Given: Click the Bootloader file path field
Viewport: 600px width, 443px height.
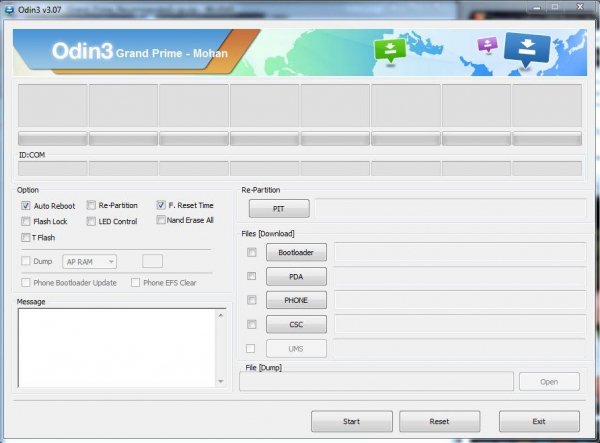Looking at the screenshot, I should click(x=460, y=252).
